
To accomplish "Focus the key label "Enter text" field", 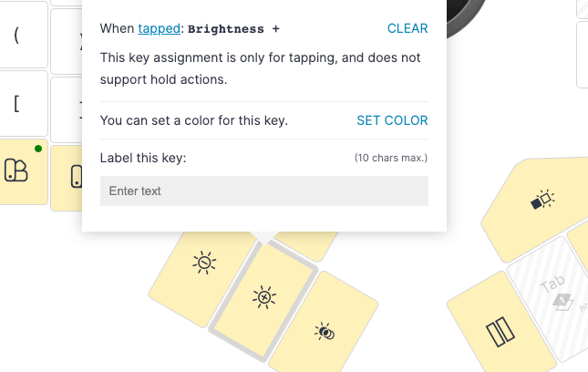I will pos(264,191).
